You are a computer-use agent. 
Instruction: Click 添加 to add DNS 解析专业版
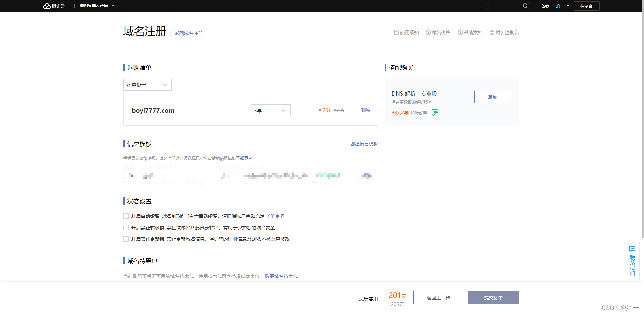coord(492,97)
